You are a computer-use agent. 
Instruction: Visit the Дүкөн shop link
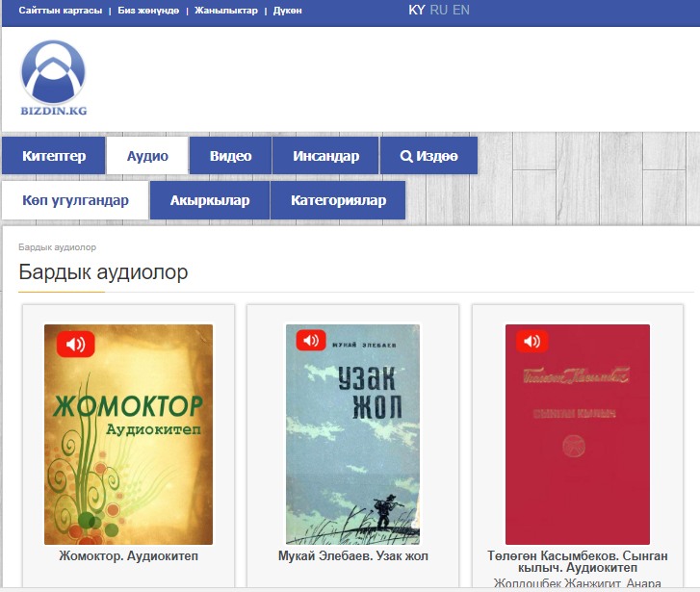click(x=287, y=11)
